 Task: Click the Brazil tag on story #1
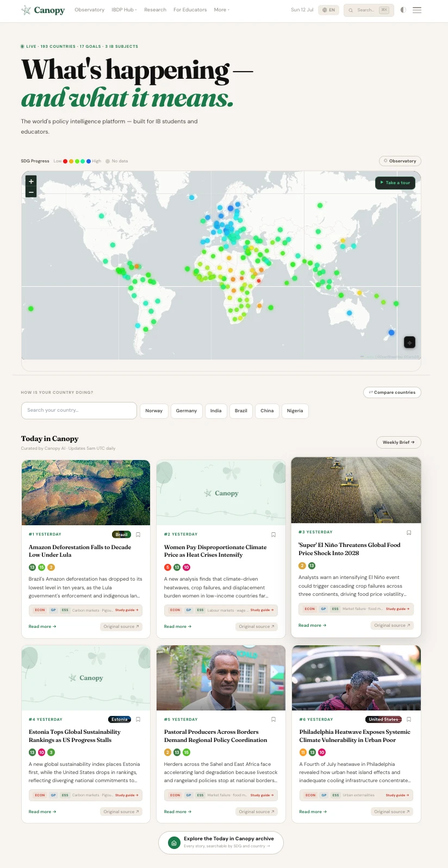(121, 534)
